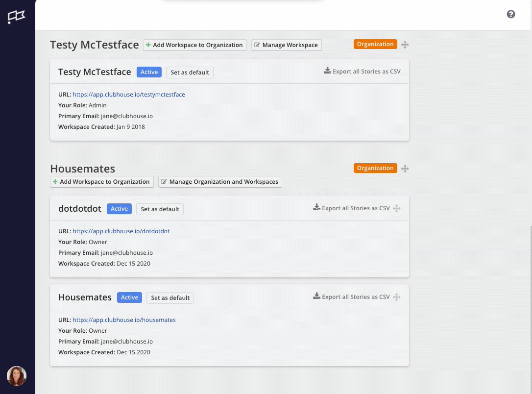Select the text 'Your Role: Admin'

pos(82,105)
